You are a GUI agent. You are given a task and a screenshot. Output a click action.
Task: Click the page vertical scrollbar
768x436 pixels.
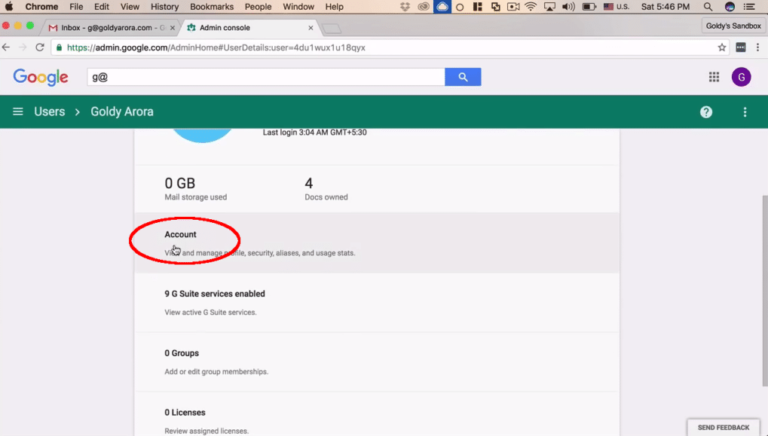[x=765, y=291]
